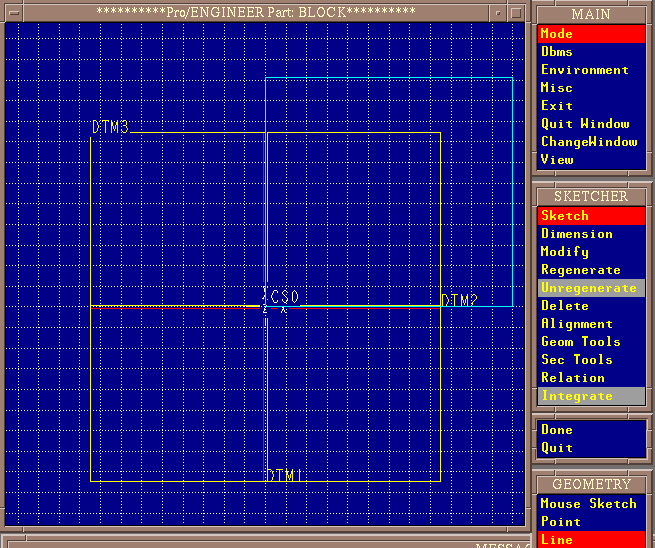
Task: Click the greyed Integrate entry
Action: point(591,396)
